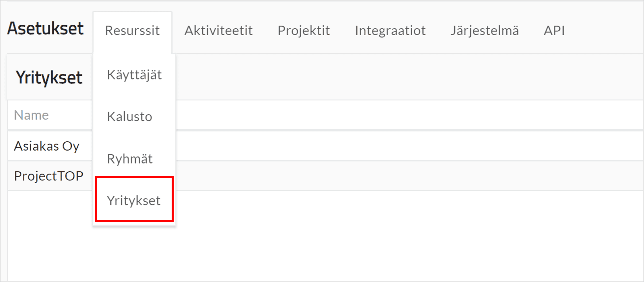The width and height of the screenshot is (644, 282).
Task: Switch to the Aktiviteetit tab
Action: pos(218,31)
